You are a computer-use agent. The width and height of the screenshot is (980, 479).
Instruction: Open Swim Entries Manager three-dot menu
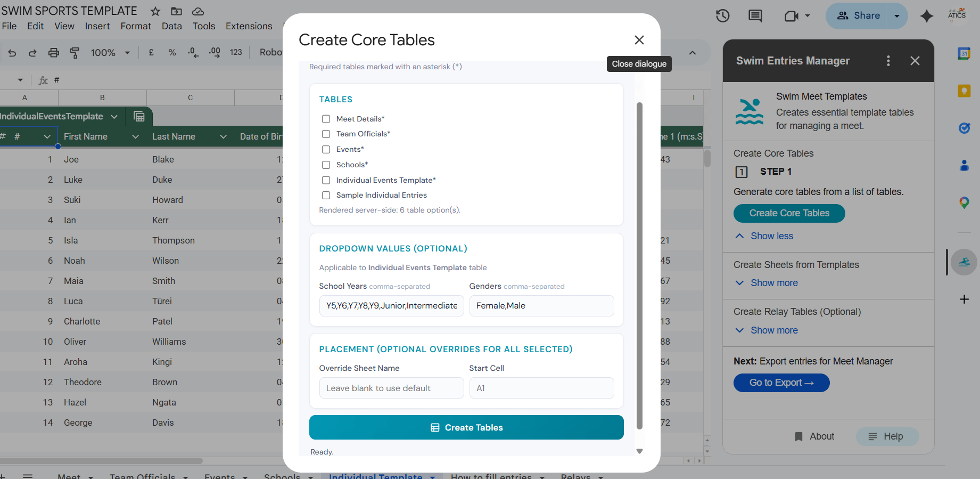coord(888,61)
